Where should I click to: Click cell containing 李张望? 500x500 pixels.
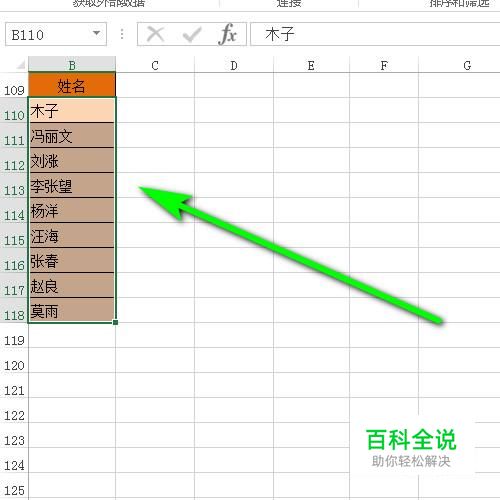tap(72, 185)
